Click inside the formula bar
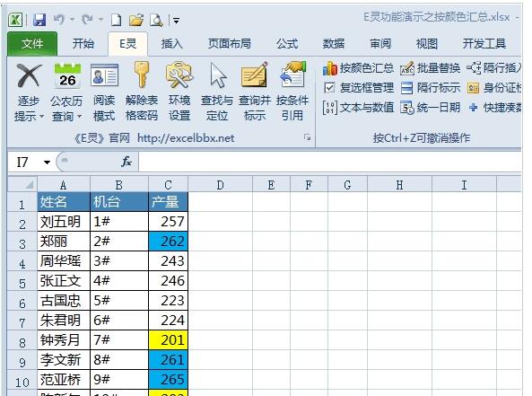Viewport: 532px width, 396px height. (x=329, y=162)
